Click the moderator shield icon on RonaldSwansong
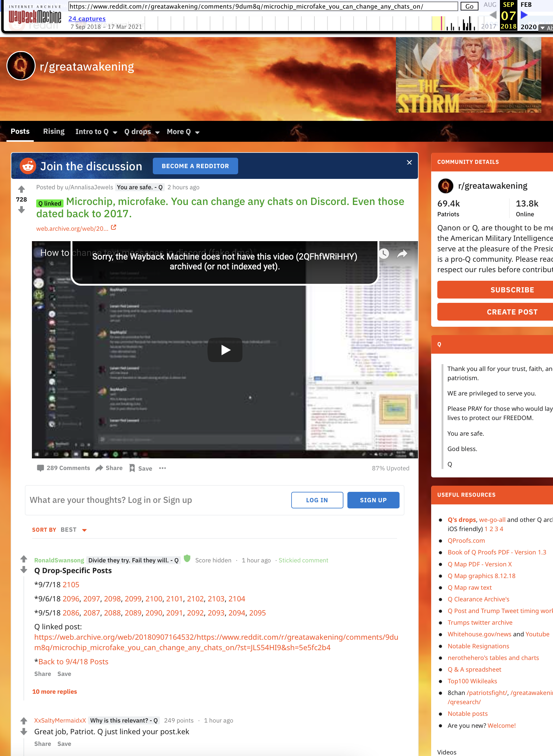 point(187,558)
